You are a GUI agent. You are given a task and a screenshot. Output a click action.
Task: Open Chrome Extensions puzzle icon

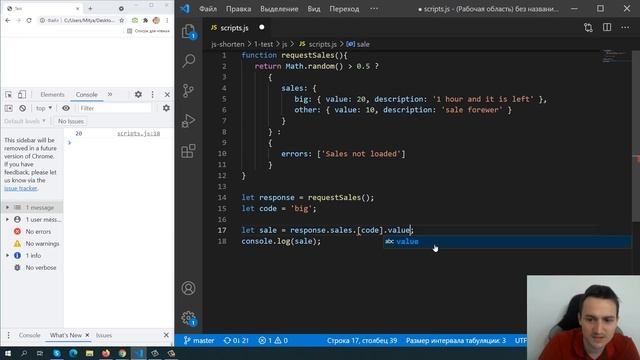(145, 20)
